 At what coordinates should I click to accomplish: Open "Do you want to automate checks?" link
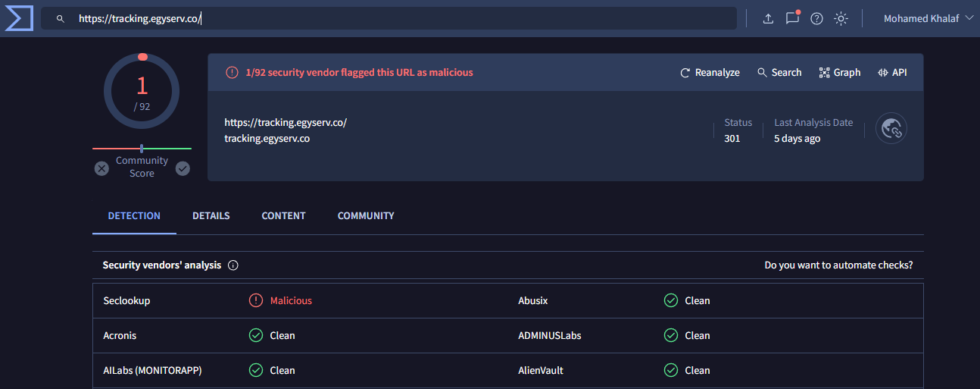838,265
